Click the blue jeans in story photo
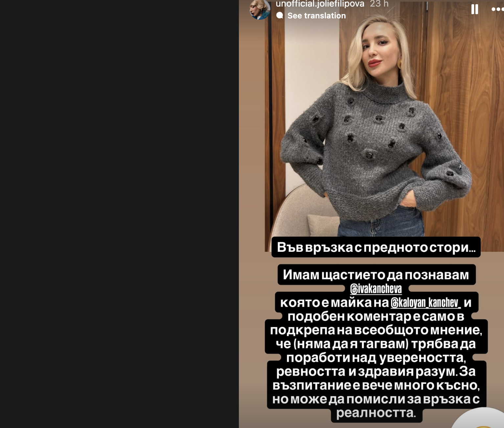Screen dimensions: 504x428 [x=381, y=223]
